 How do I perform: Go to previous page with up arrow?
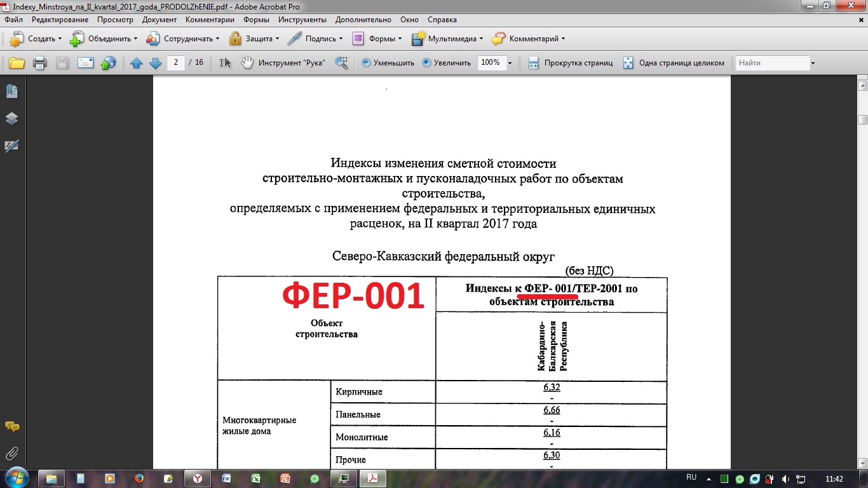click(136, 63)
